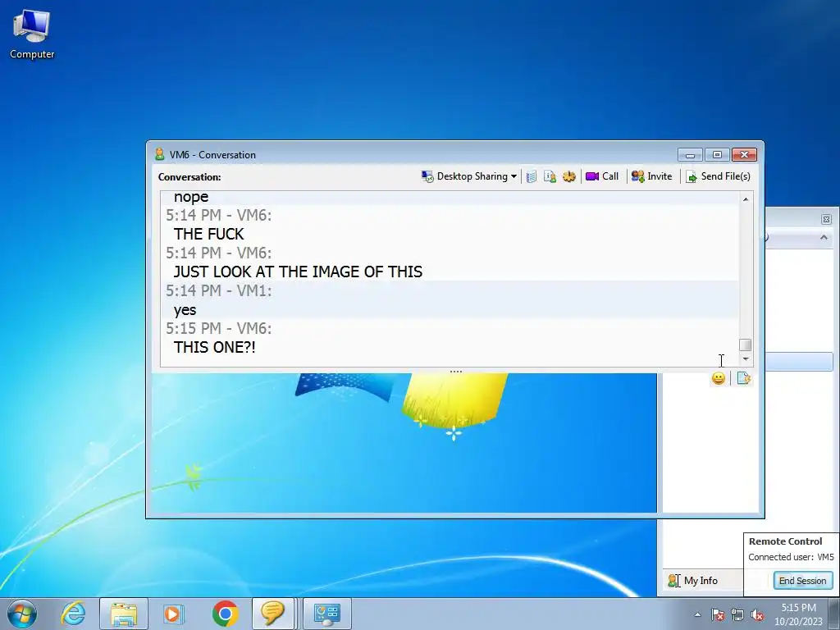Click the VM6 - Conversation title bar icon
Image resolution: width=840 pixels, height=630 pixels.
[x=159, y=154]
